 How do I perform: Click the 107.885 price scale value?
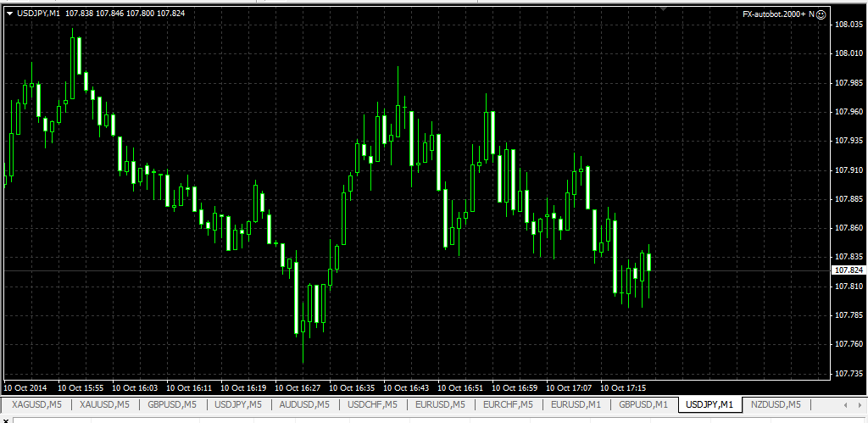pyautogui.click(x=849, y=198)
